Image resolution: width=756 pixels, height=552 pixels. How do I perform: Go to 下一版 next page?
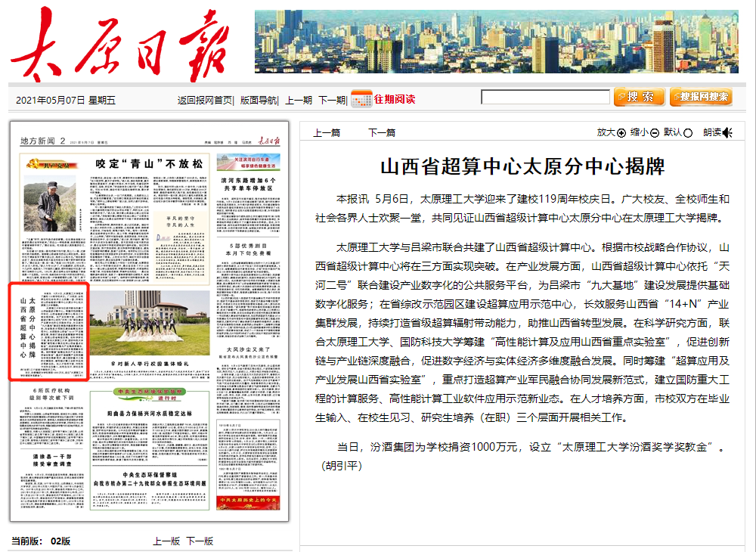[200, 541]
